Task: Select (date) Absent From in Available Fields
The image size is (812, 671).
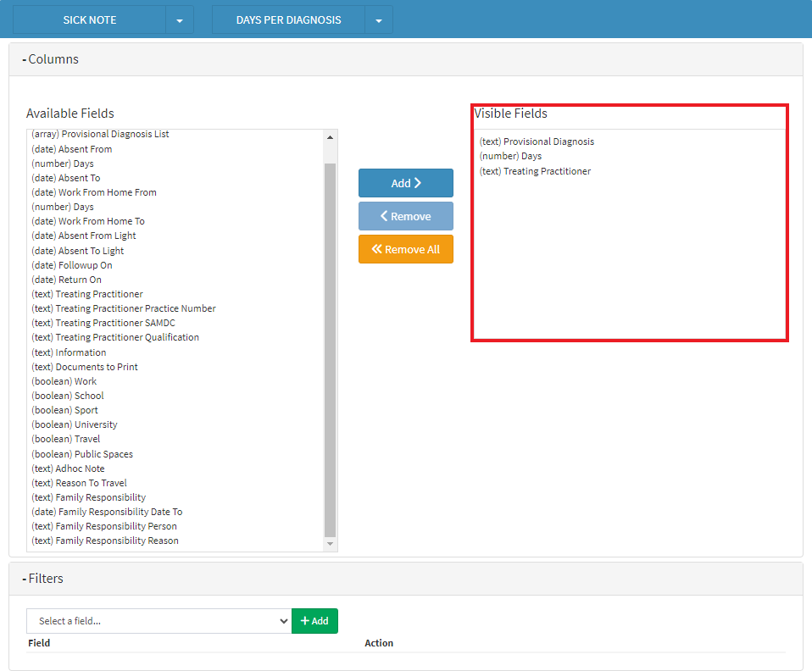Action: (71, 149)
